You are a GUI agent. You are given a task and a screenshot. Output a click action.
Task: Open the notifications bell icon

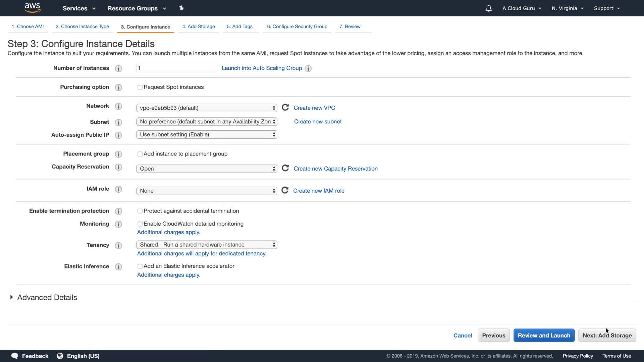(488, 8)
